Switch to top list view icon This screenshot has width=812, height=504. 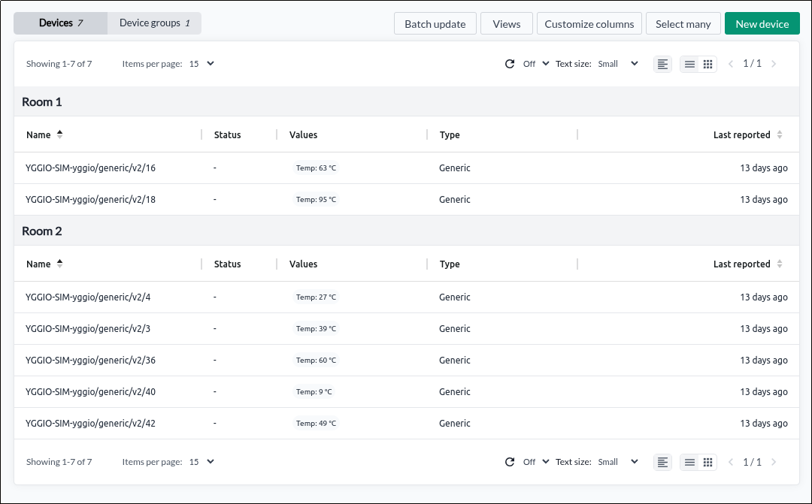click(x=689, y=64)
